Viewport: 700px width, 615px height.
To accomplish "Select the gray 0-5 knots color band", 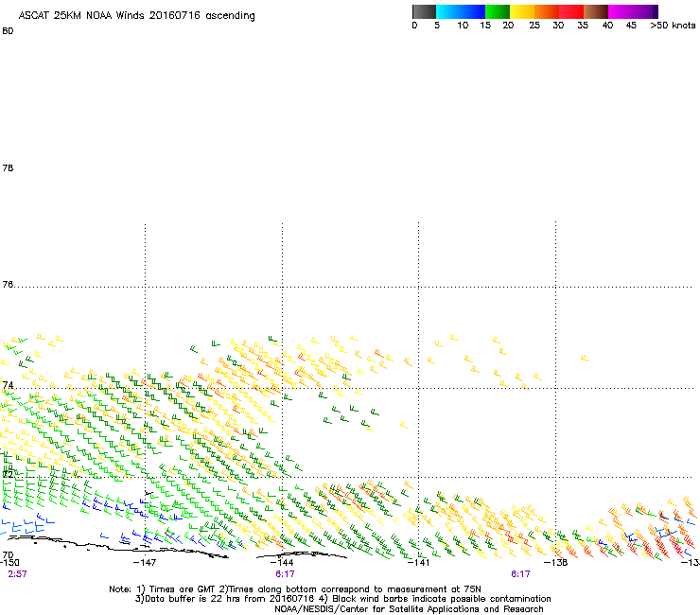I will (x=424, y=11).
